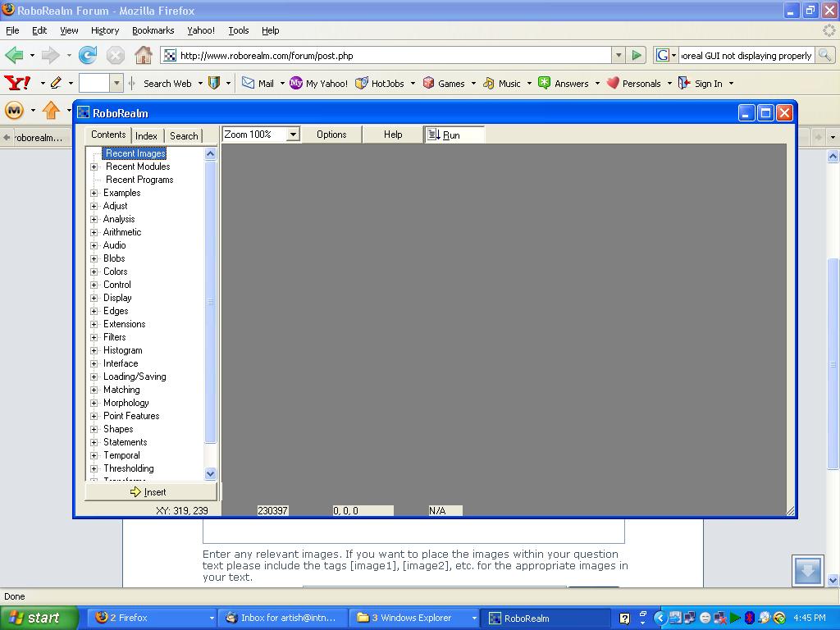Open the Zoom 100% dropdown
840x630 pixels.
coord(292,135)
